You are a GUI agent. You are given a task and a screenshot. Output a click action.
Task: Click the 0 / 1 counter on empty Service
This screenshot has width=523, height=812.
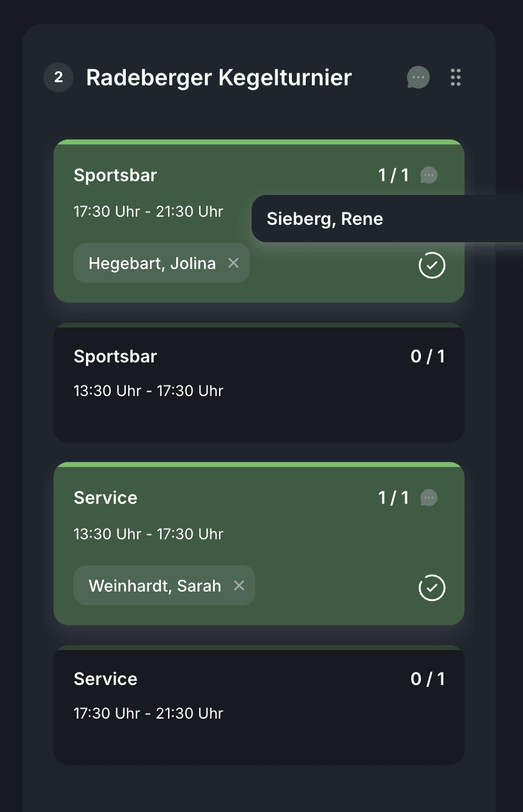(428, 679)
